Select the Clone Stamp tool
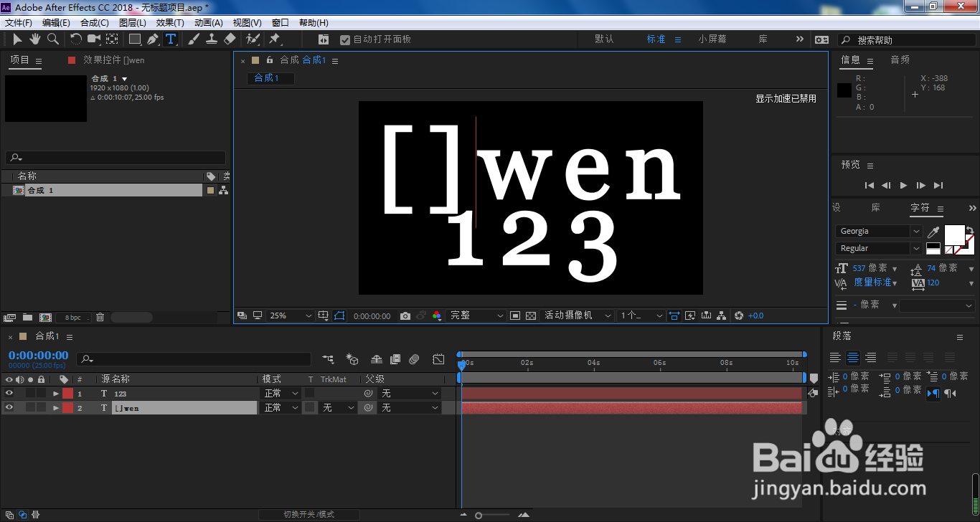Screen dimensions: 980x522 point(212,39)
